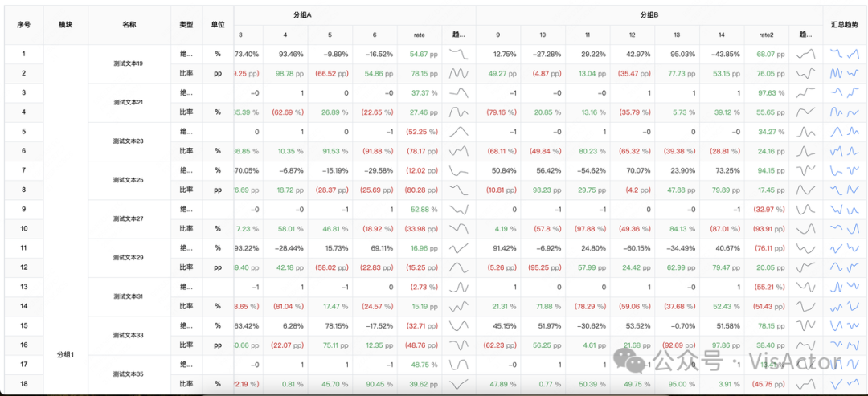This screenshot has height=396, width=868.
Task: Select the 分组1 module cell
Action: [65, 354]
